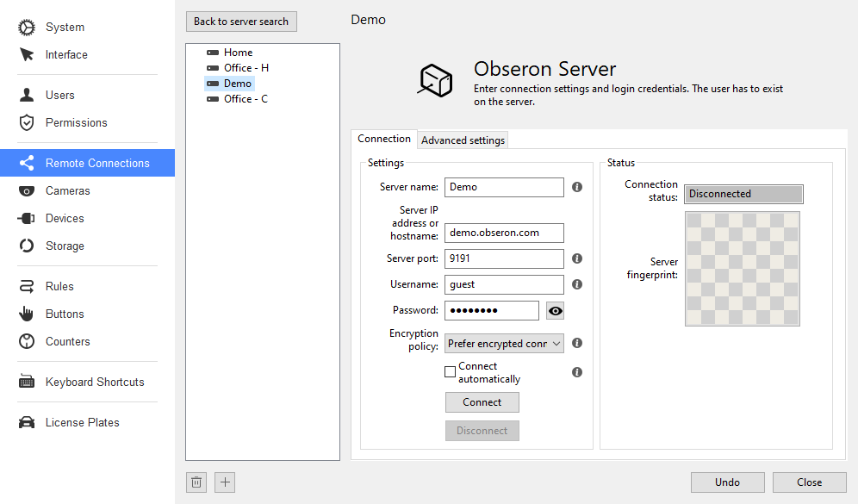Click Back to server search
858x504 pixels.
[241, 22]
